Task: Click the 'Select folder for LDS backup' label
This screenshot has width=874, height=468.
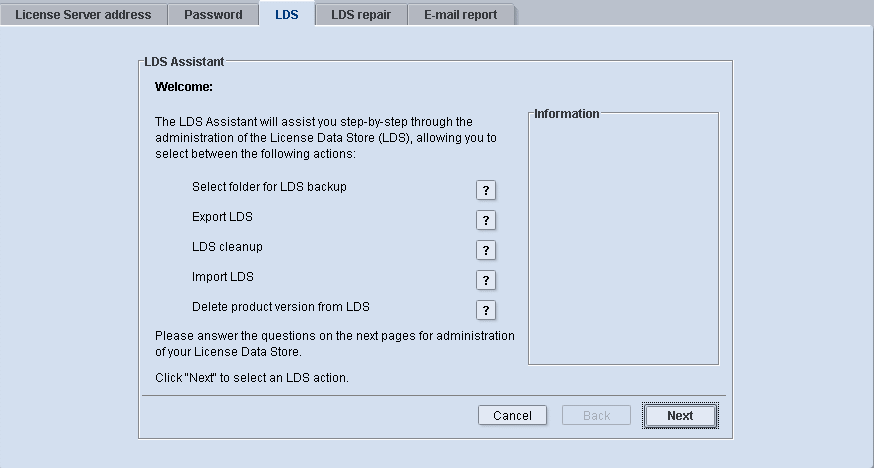Action: pos(269,187)
